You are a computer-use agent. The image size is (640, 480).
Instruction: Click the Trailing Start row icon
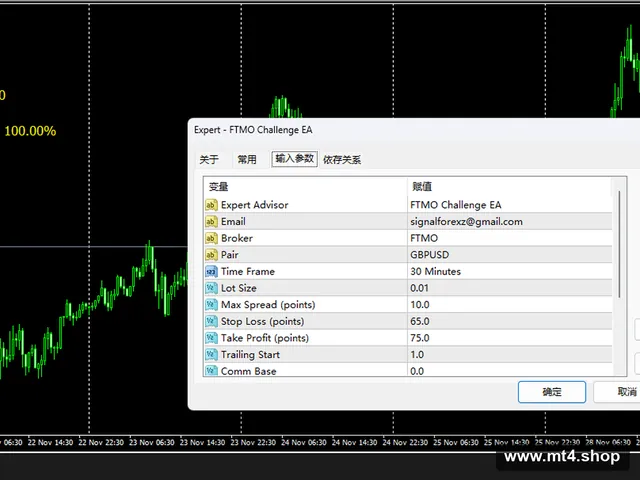coord(211,355)
